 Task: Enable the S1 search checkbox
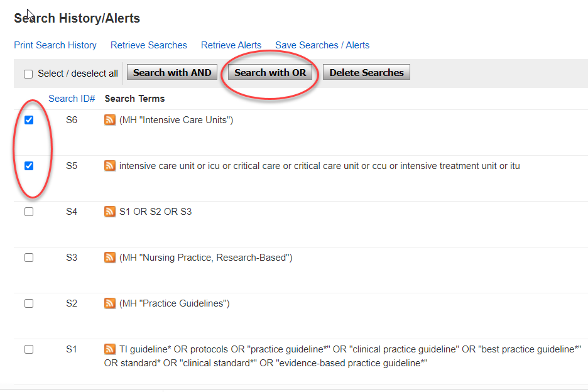(x=29, y=349)
